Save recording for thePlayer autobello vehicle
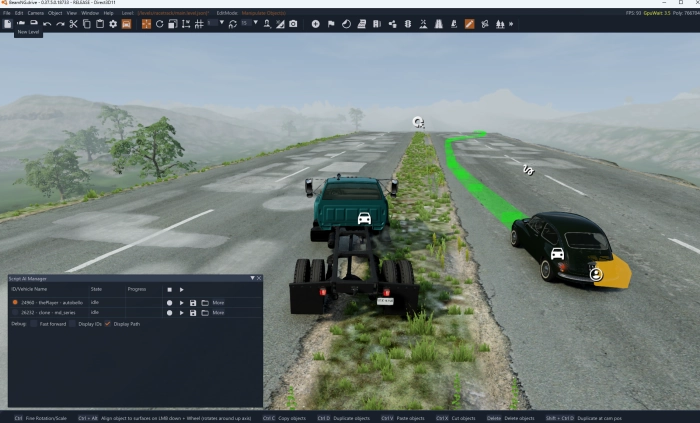700x423 pixels. tap(193, 301)
